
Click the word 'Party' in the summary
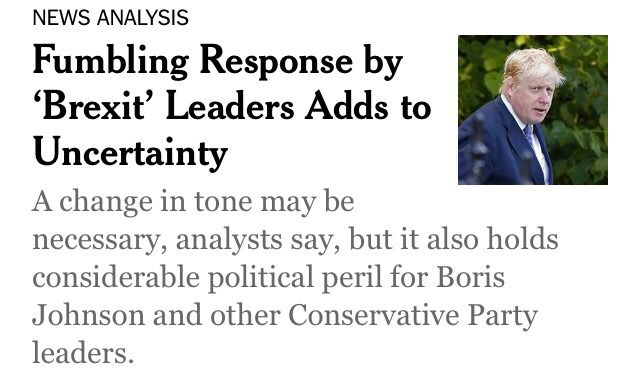tap(503, 316)
